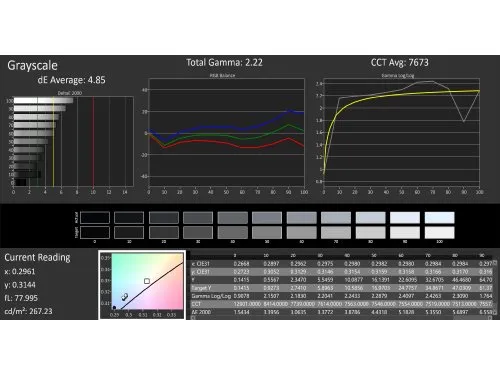Click the vertical scrollbar of data table
This screenshot has height=375, width=500.
tap(495, 287)
